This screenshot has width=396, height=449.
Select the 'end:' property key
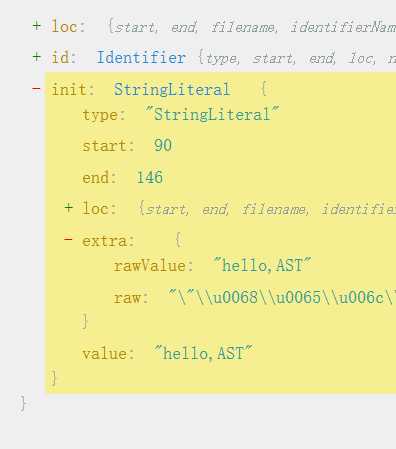coord(99,178)
